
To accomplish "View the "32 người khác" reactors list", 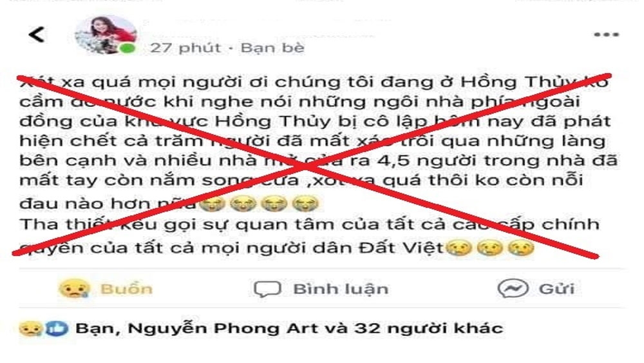I will tap(428, 328).
